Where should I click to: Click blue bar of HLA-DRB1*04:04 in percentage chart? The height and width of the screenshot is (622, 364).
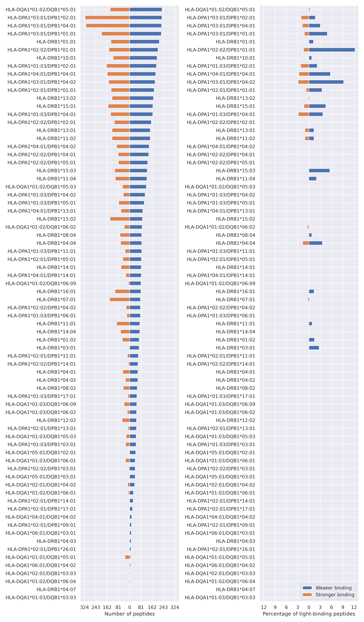click(x=316, y=243)
